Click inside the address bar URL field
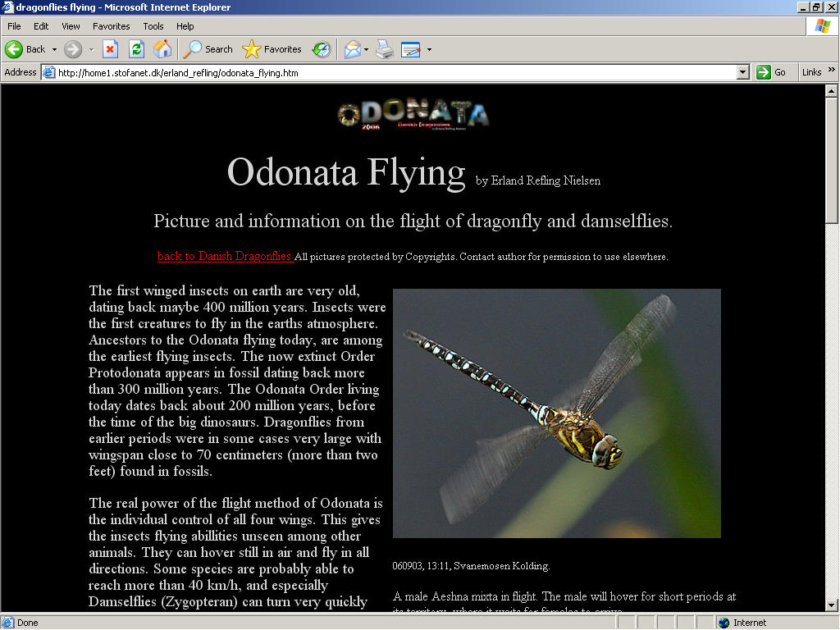Screen dimensions: 840x630 pos(394,72)
